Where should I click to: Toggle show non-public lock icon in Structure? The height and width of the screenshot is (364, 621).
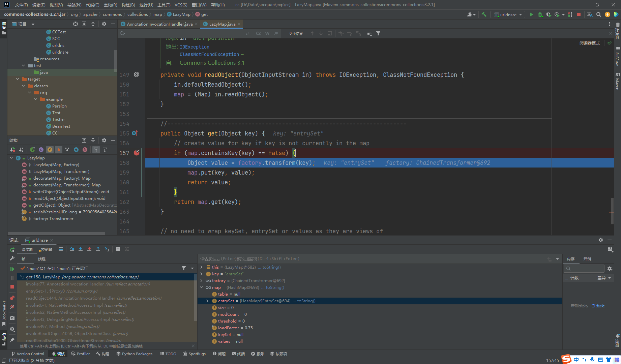pyautogui.click(x=59, y=150)
